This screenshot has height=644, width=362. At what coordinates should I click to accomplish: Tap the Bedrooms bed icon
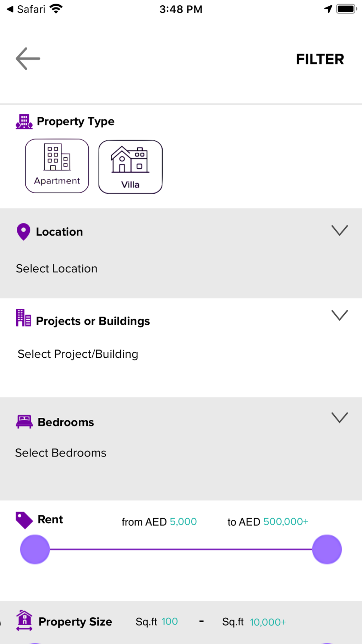coord(24,422)
